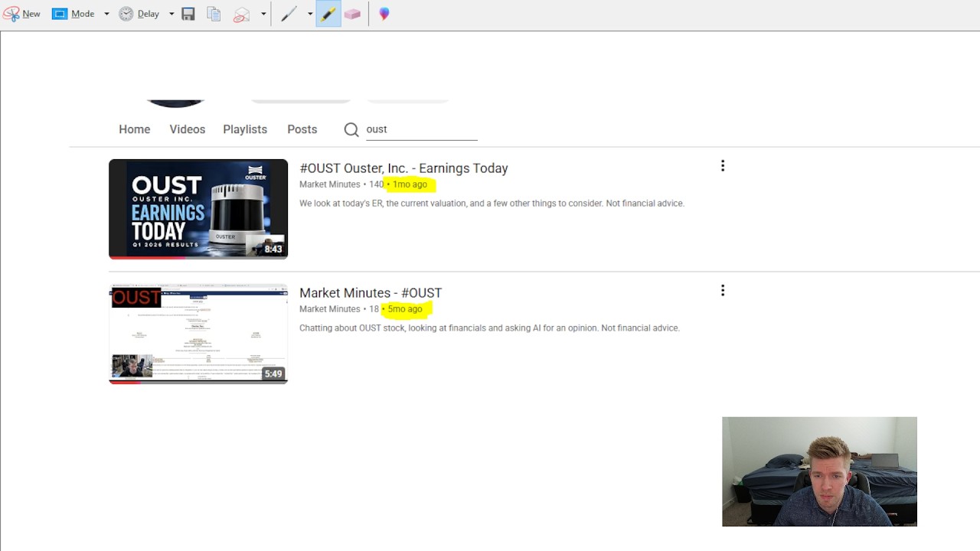980x551 pixels.
Task: Open the Market Minutes #OUST video thumbnail
Action: [x=198, y=334]
